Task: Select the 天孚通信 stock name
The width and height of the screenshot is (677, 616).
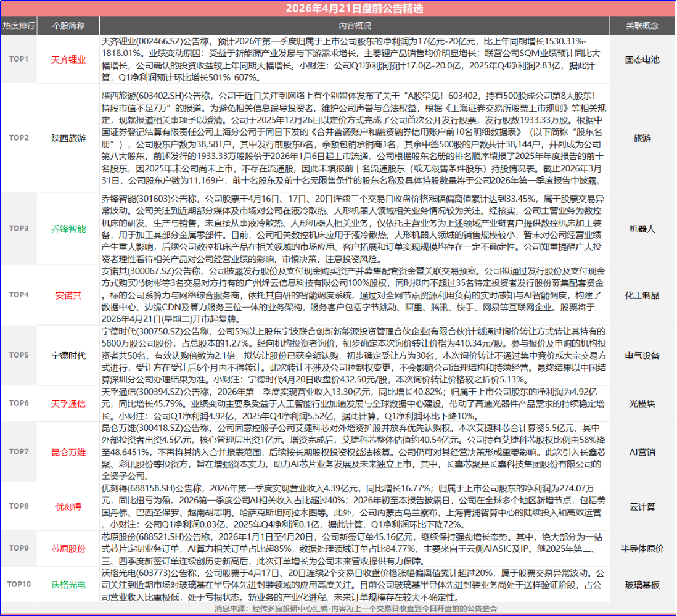Action: point(68,403)
